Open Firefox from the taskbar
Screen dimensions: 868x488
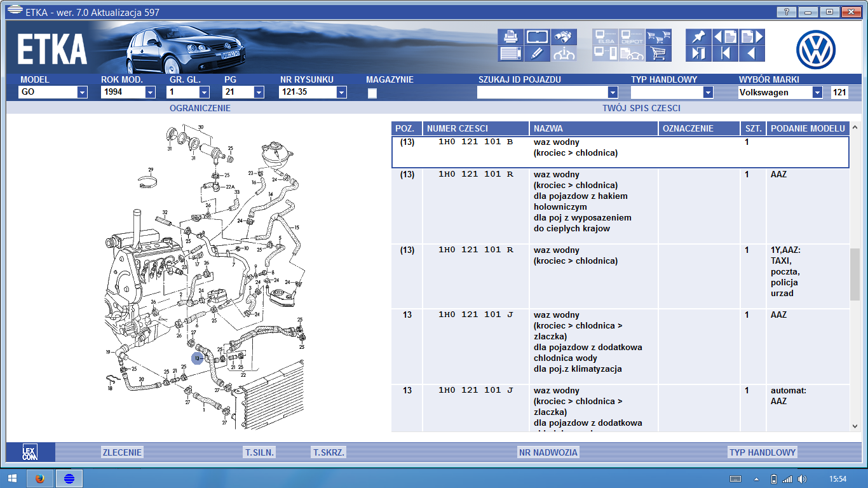pyautogui.click(x=40, y=478)
